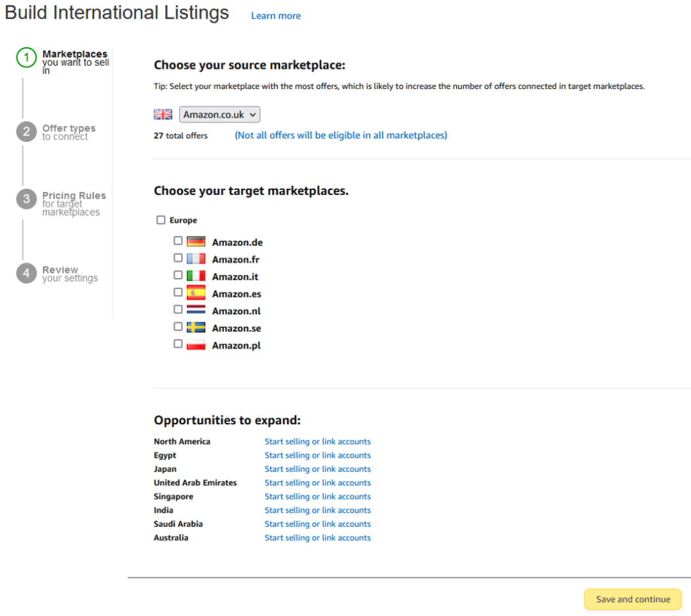Open the Amazon.co.uk source marketplace dropdown
691x616 pixels.
(x=219, y=115)
